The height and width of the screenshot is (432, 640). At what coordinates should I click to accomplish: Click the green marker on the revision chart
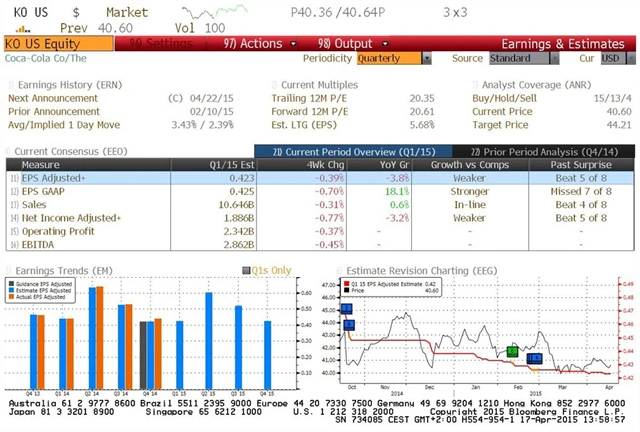512,351
